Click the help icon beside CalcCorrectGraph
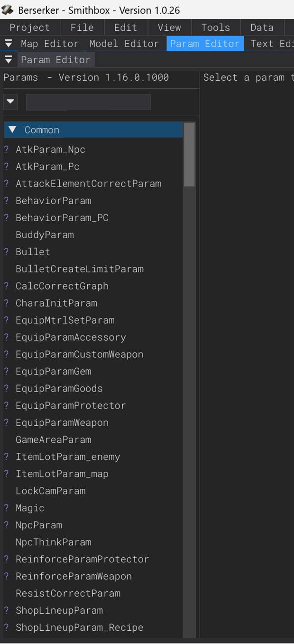 point(7,286)
